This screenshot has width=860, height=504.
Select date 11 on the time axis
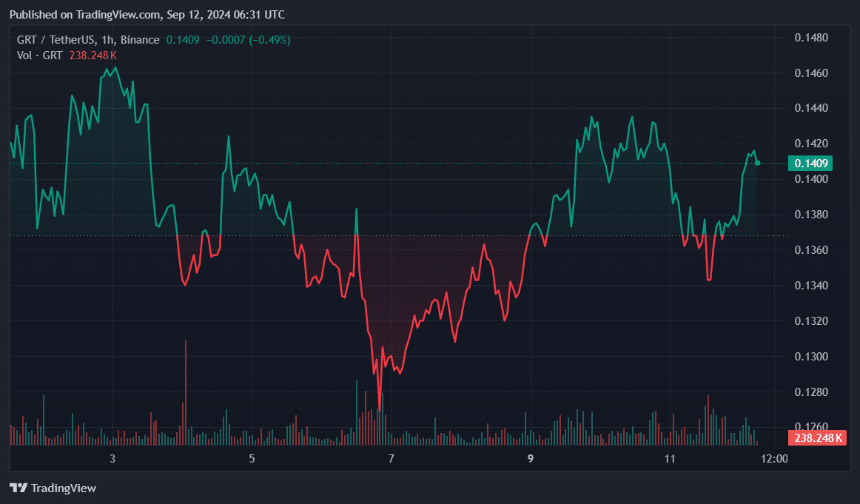pyautogui.click(x=670, y=458)
